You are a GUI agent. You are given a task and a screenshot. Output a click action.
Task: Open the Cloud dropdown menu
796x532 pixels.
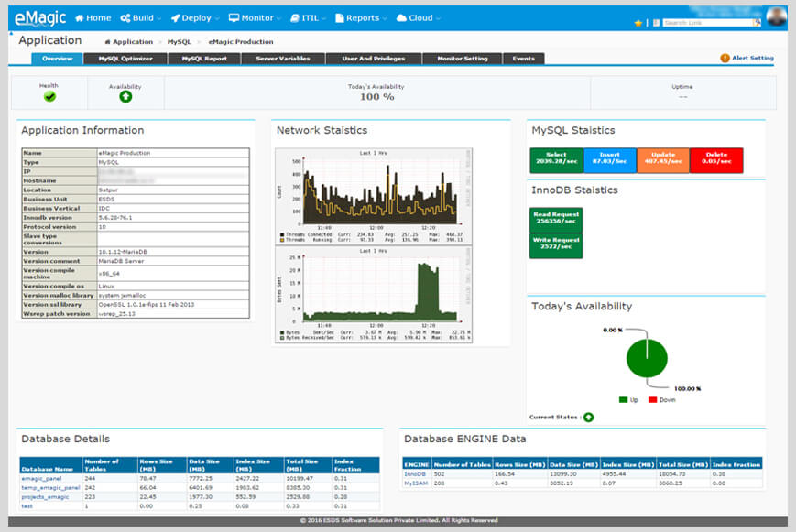[x=419, y=17]
